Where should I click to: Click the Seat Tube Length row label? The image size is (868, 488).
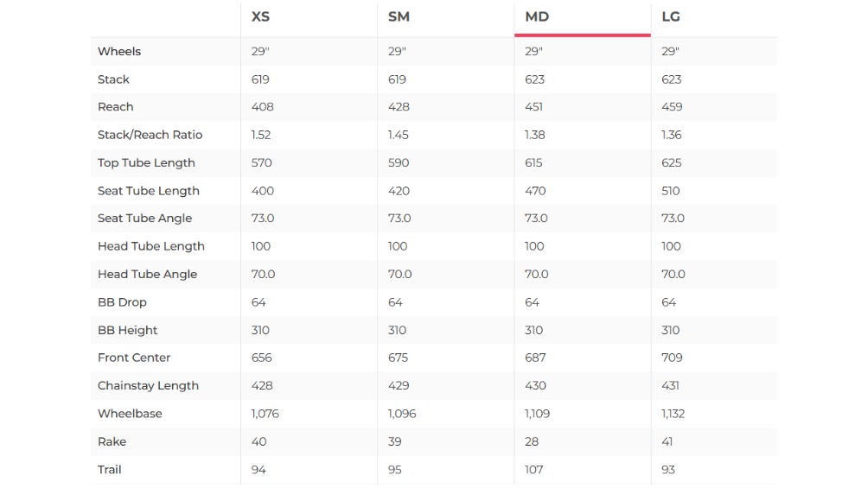tap(149, 191)
